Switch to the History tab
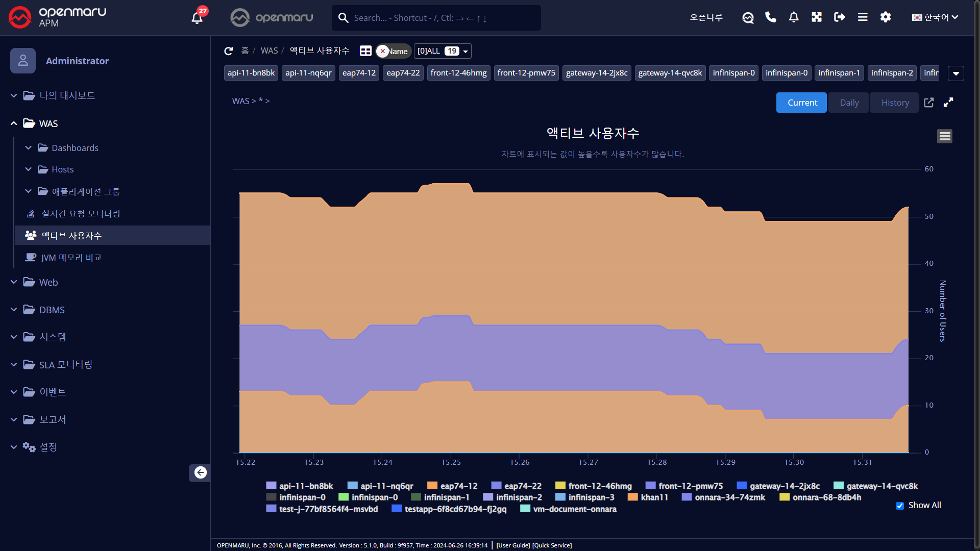The width and height of the screenshot is (980, 551). coord(895,103)
